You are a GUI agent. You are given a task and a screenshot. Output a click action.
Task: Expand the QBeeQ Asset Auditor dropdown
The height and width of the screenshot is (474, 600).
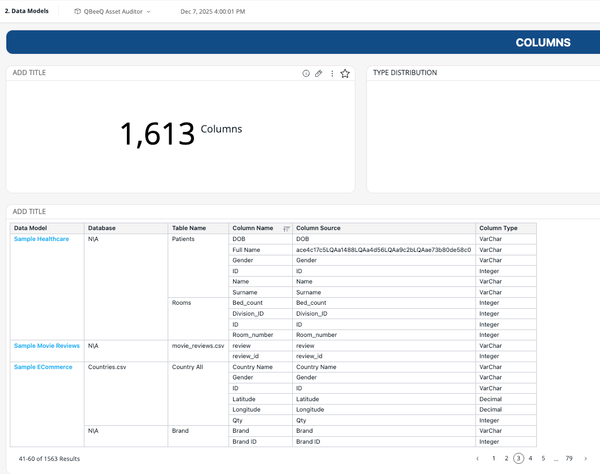(149, 12)
